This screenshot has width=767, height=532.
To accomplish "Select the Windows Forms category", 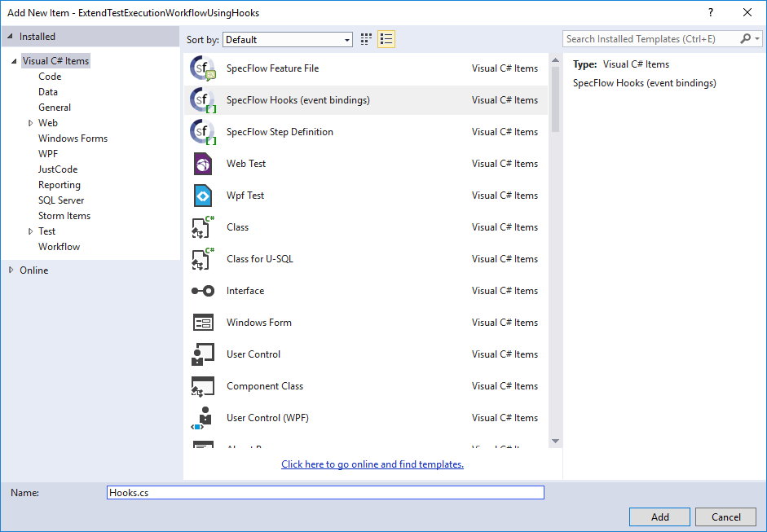I will click(73, 138).
